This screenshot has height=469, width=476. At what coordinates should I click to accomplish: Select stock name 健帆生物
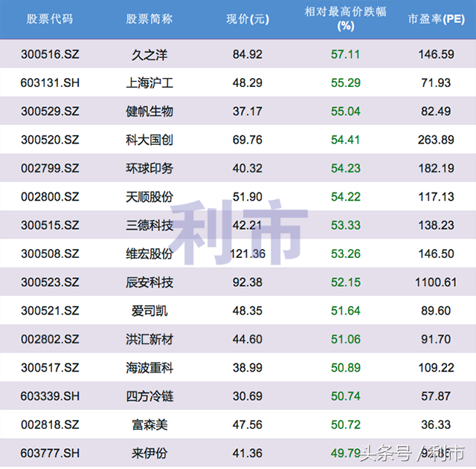[149, 111]
